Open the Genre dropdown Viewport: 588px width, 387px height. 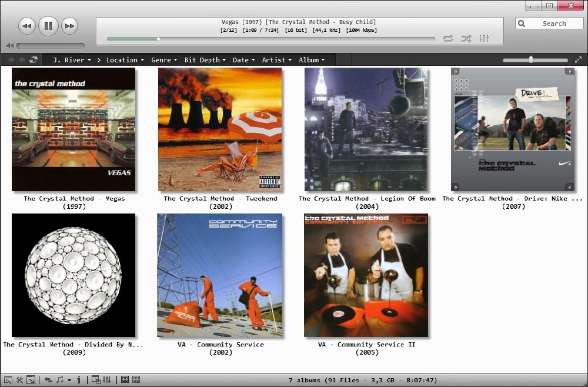point(164,60)
